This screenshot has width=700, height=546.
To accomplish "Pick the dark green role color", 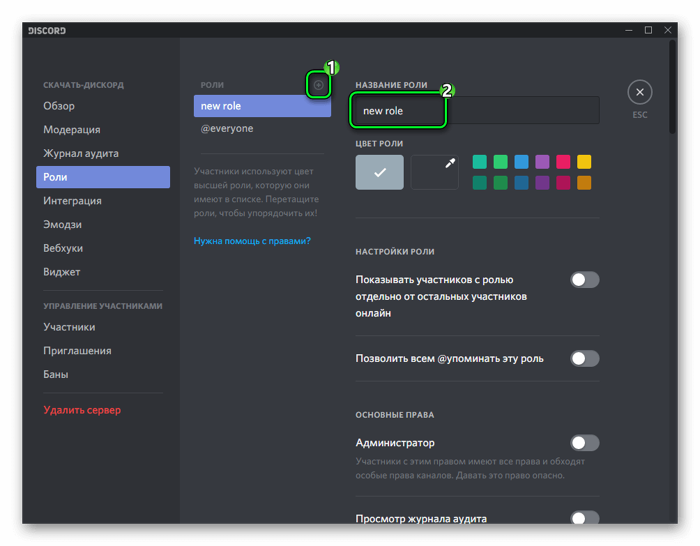I will (500, 183).
